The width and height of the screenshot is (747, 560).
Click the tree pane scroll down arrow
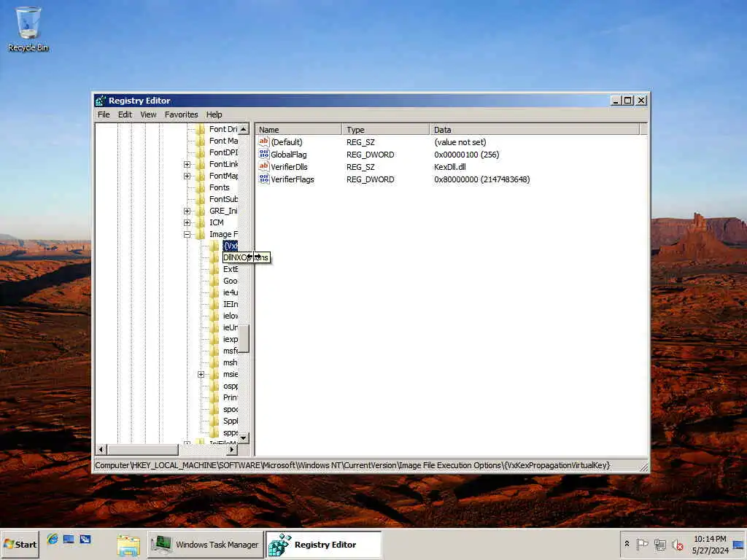click(244, 437)
